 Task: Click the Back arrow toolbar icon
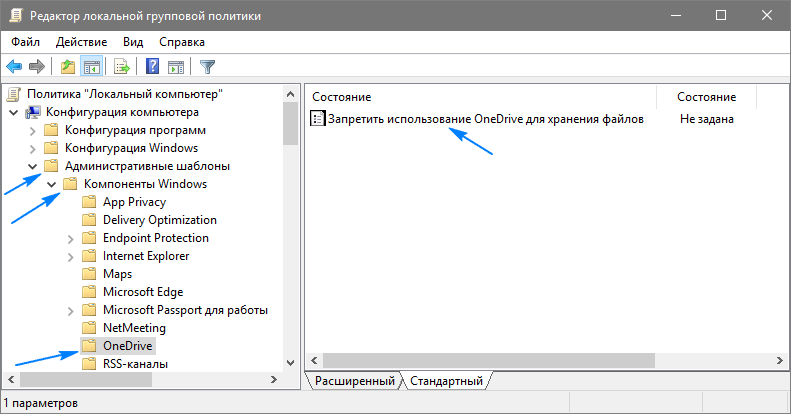coord(14,67)
